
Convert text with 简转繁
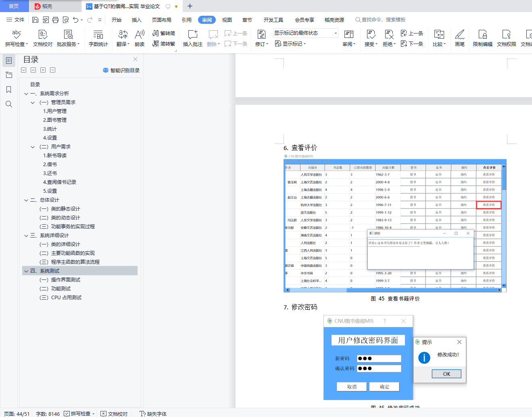(x=164, y=44)
